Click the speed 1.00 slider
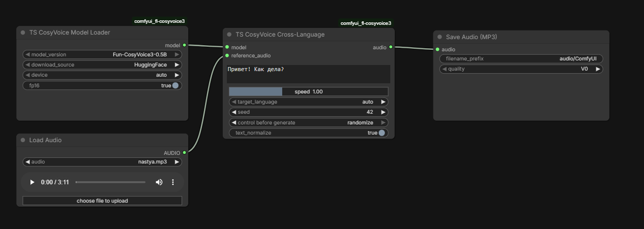Image resolution: width=644 pixels, height=229 pixels. click(x=309, y=91)
